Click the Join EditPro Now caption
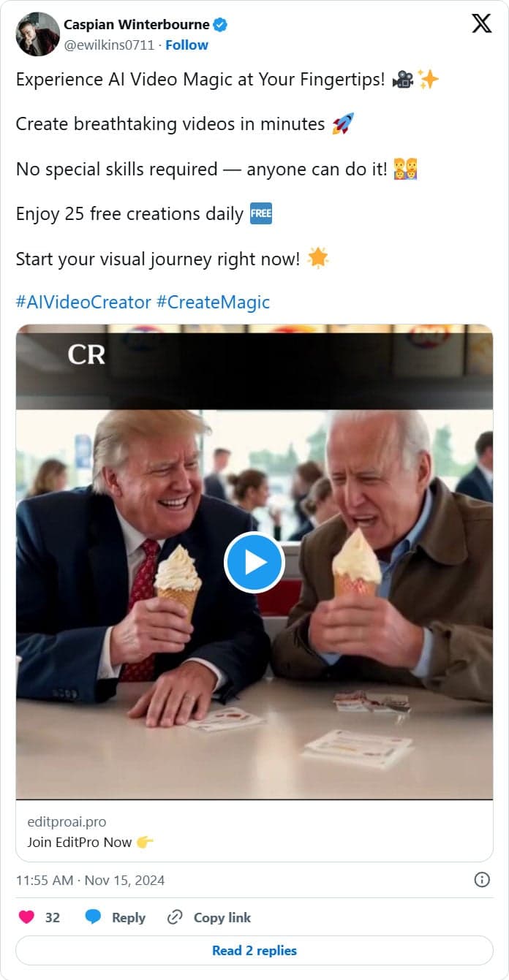 [80, 842]
